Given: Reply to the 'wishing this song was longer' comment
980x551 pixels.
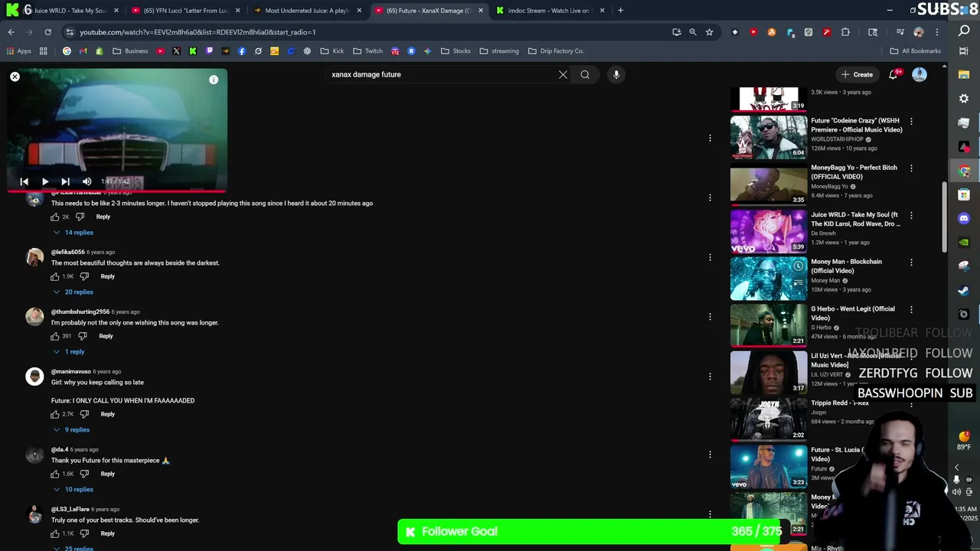Looking at the screenshot, I should coord(106,336).
